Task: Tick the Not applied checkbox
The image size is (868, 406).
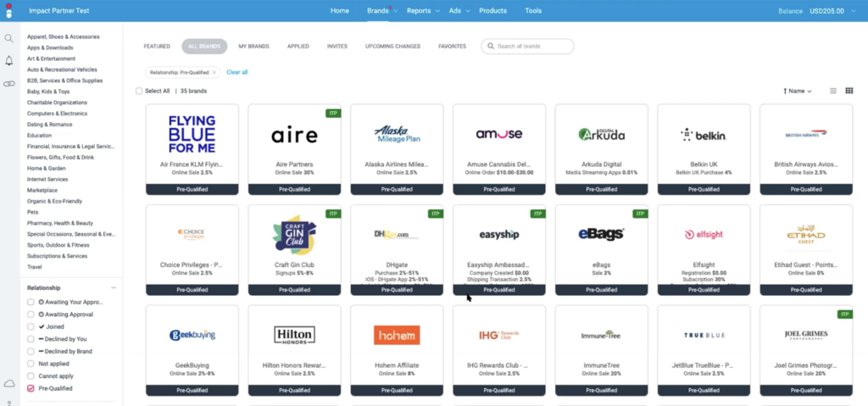Action: [x=31, y=364]
